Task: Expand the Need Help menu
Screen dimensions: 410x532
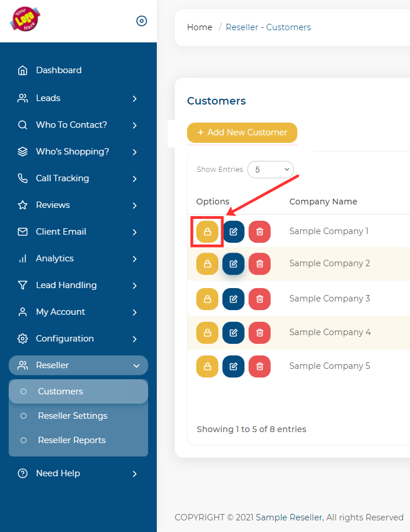Action: 78,473
